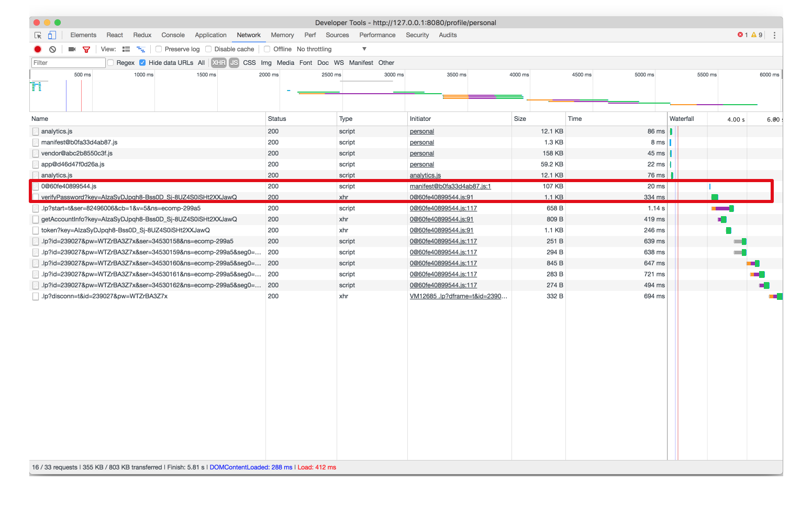Image resolution: width=812 pixels, height=516 pixels.
Task: Enable the Regex filter checkbox
Action: (110, 63)
